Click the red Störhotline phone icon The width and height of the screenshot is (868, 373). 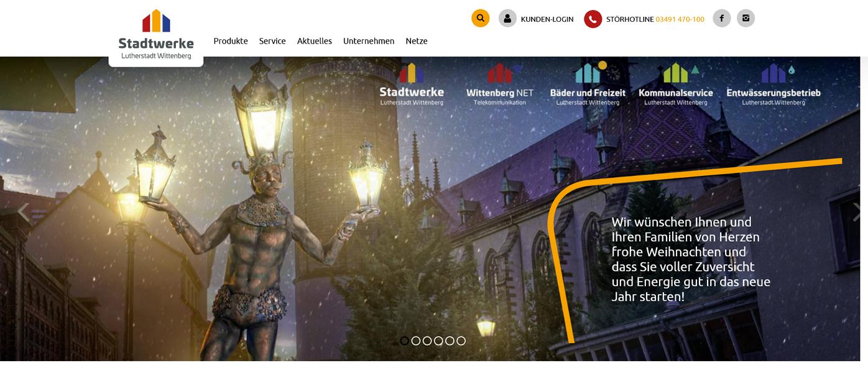(593, 19)
